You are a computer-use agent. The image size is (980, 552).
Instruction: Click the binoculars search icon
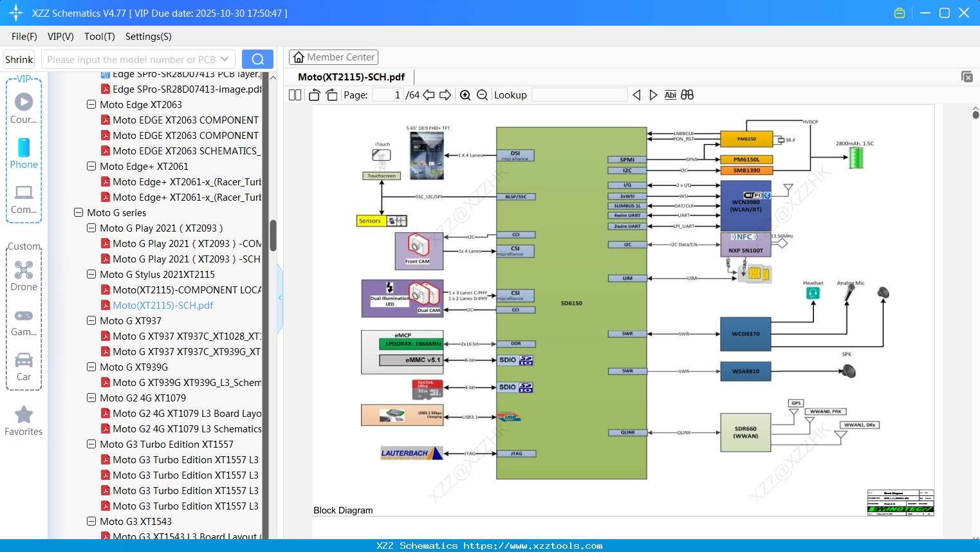click(x=687, y=95)
